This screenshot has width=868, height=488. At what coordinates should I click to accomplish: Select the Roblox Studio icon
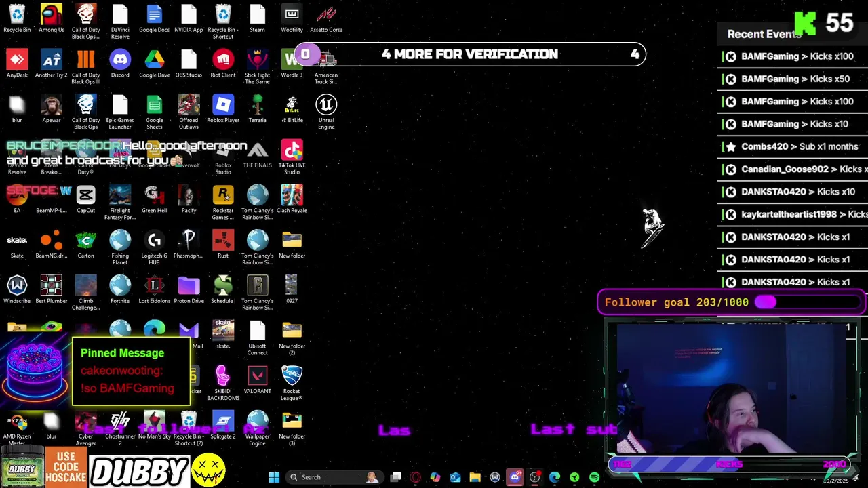click(x=223, y=158)
